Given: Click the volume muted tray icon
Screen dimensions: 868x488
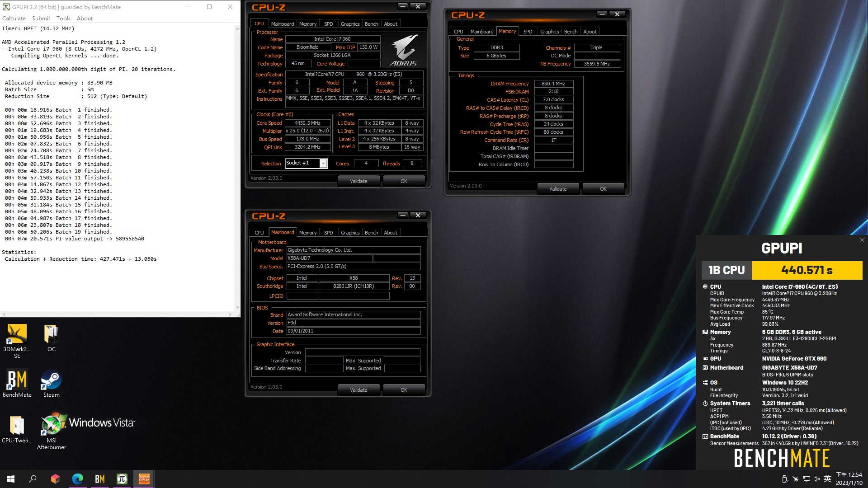Looking at the screenshot, I should [817, 479].
